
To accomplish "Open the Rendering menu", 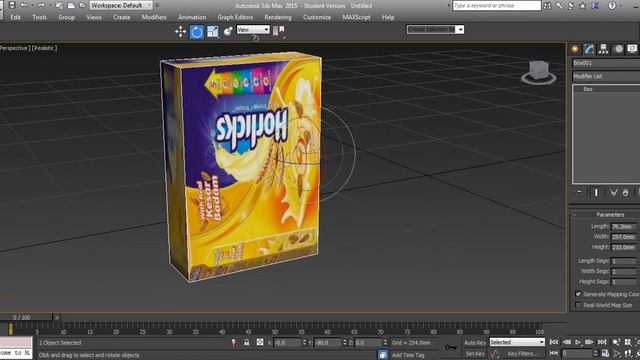I will pyautogui.click(x=278, y=17).
